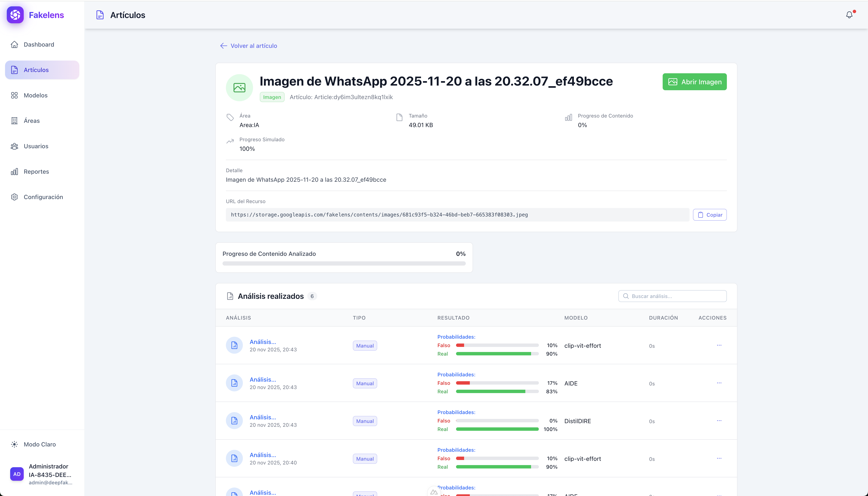868x496 pixels.
Task: Open the Dashboard sidebar item
Action: click(x=39, y=45)
